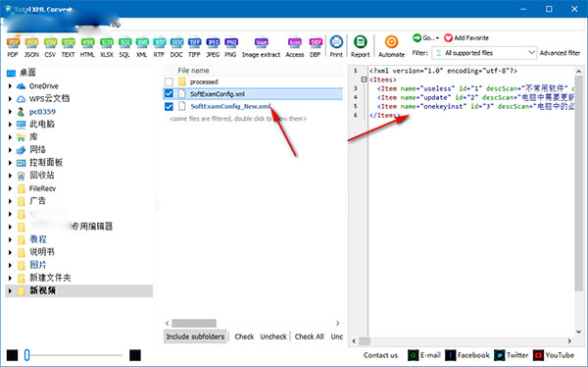Select the DBF conversion icon
This screenshot has width=588, height=367.
[x=316, y=47]
